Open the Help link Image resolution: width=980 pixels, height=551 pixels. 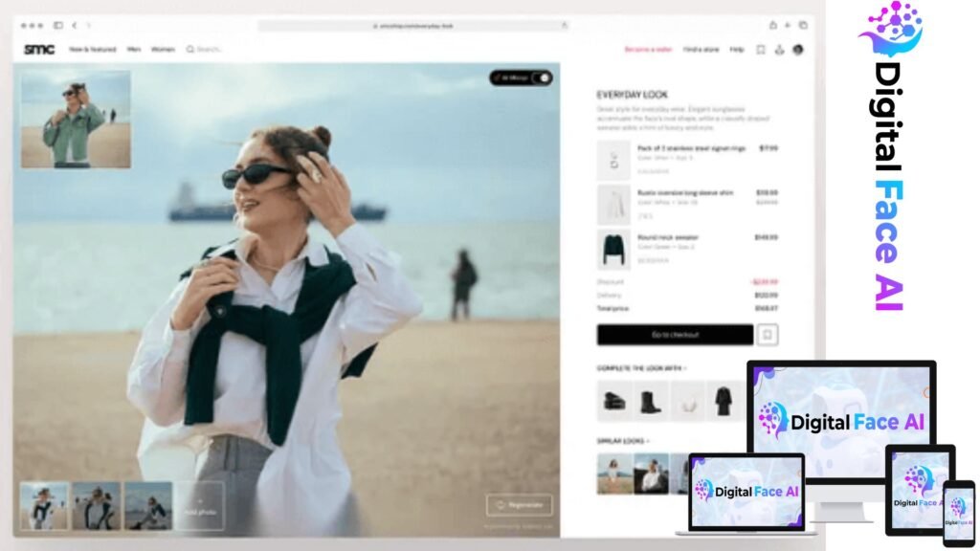pyautogui.click(x=737, y=50)
